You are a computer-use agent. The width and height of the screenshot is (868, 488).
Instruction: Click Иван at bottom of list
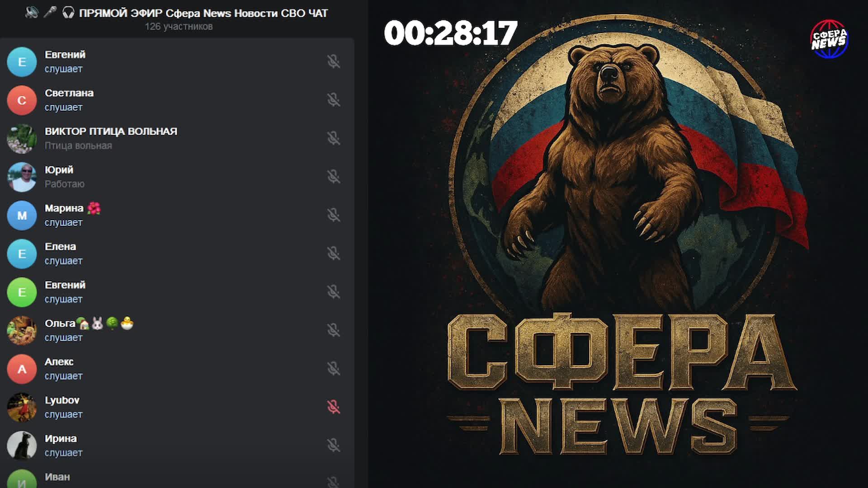tap(57, 477)
